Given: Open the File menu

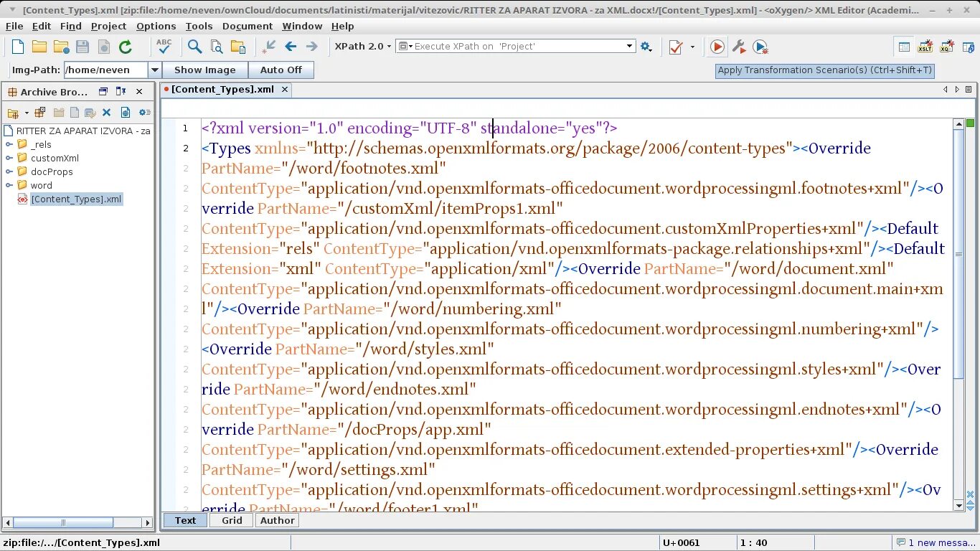Looking at the screenshot, I should pyautogui.click(x=14, y=26).
